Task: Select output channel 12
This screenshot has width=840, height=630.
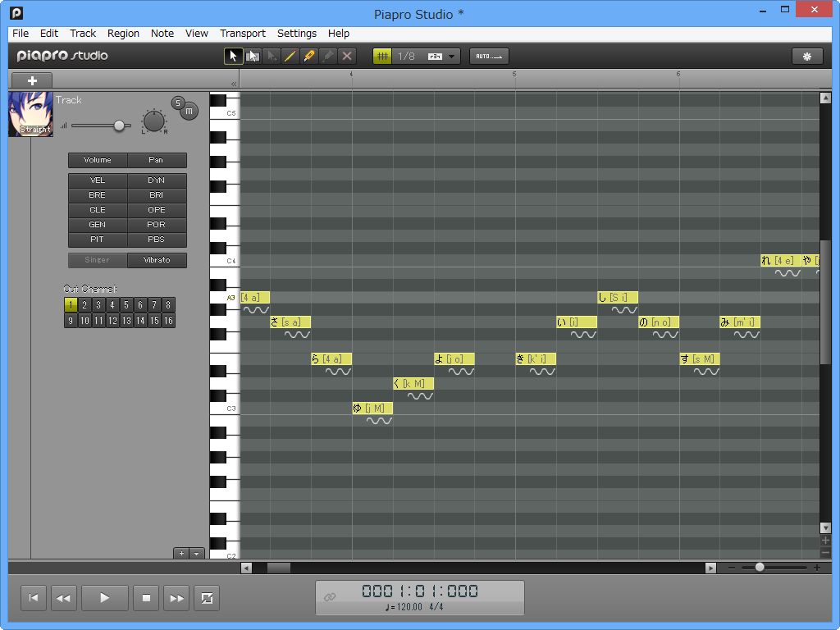Action: pos(112,321)
